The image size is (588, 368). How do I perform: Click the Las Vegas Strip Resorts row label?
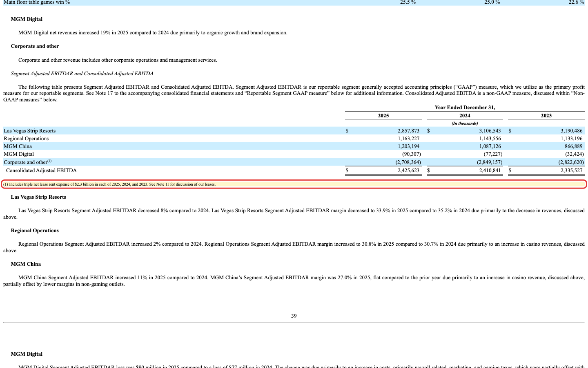click(29, 131)
